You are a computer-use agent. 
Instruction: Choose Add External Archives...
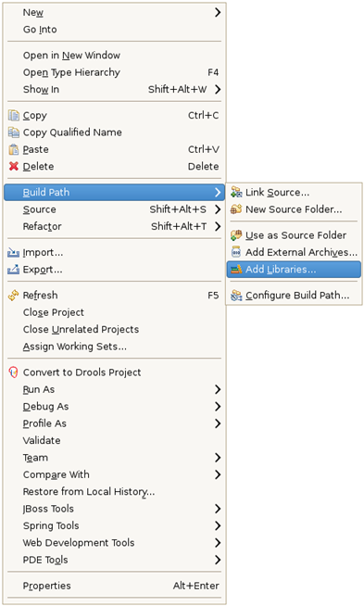point(294,252)
